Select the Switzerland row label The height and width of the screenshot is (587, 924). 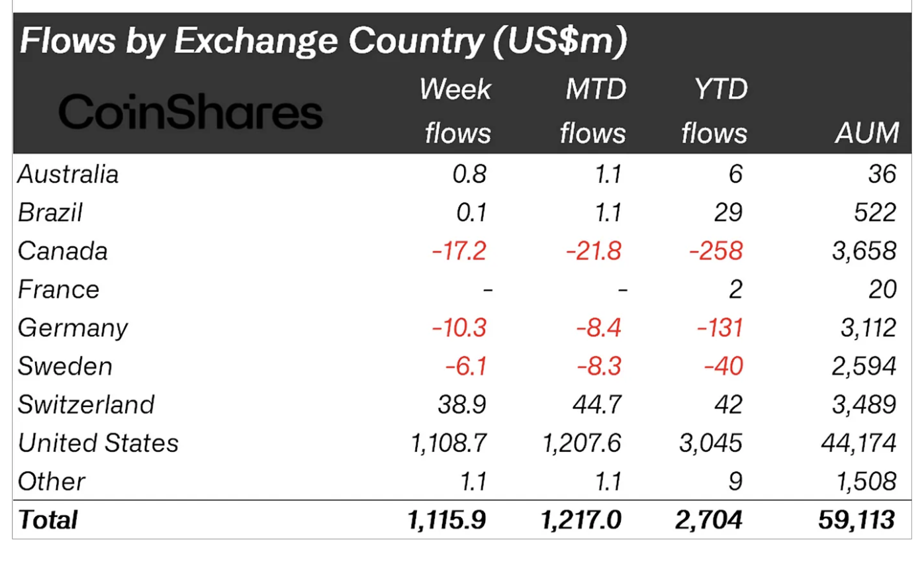[86, 404]
